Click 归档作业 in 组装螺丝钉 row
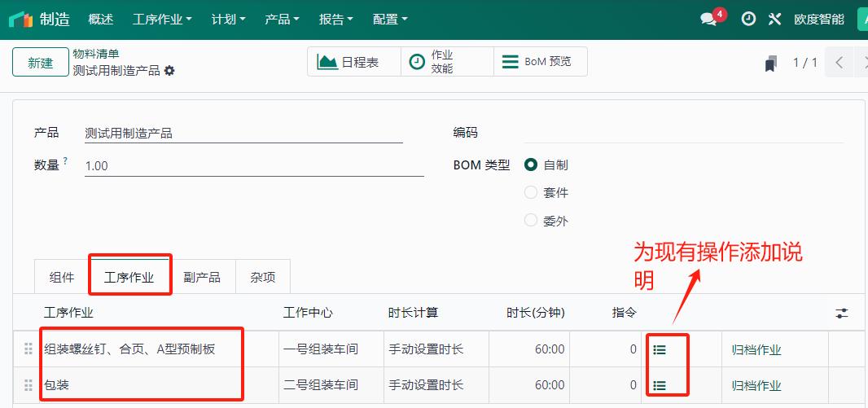This screenshot has height=408, width=868. (756, 350)
